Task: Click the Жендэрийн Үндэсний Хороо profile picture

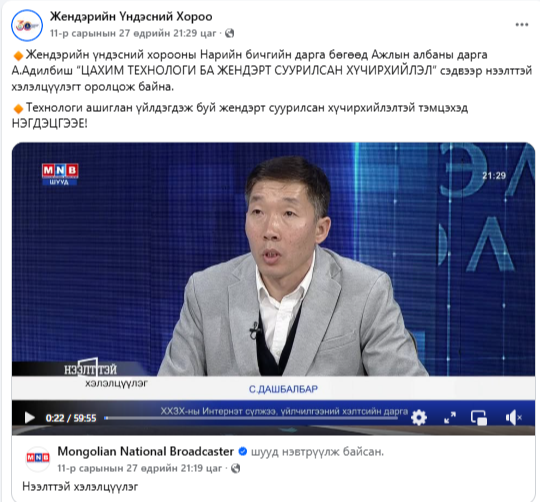Action: coord(27,25)
